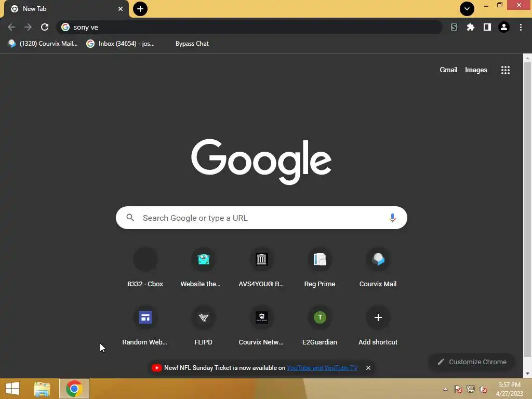The width and height of the screenshot is (532, 399).
Task: Follow the YouTube and YouTube TV link
Action: coord(322,368)
